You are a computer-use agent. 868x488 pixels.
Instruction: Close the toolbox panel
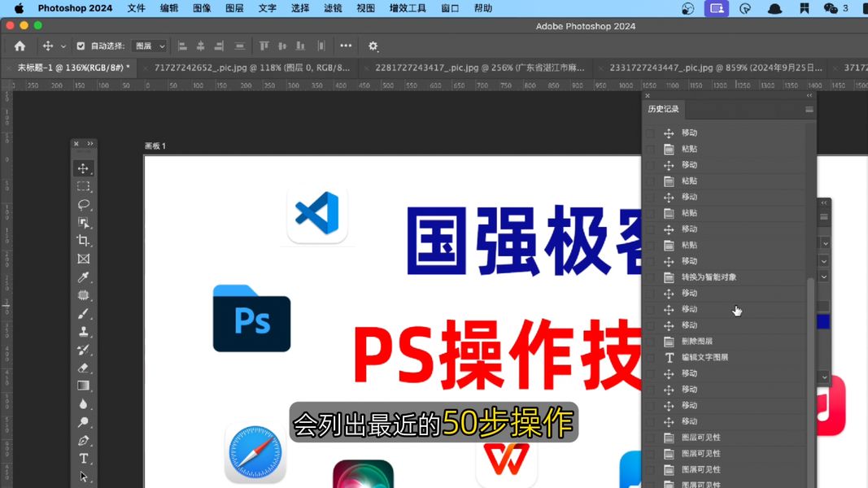76,143
